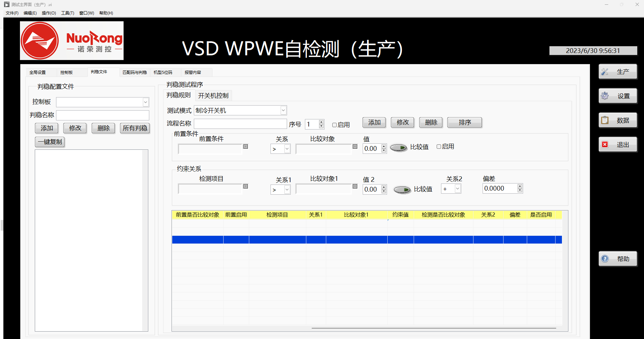Toggle the 比较值 switch in 前置条件
The width and height of the screenshot is (644, 339).
[x=398, y=147]
